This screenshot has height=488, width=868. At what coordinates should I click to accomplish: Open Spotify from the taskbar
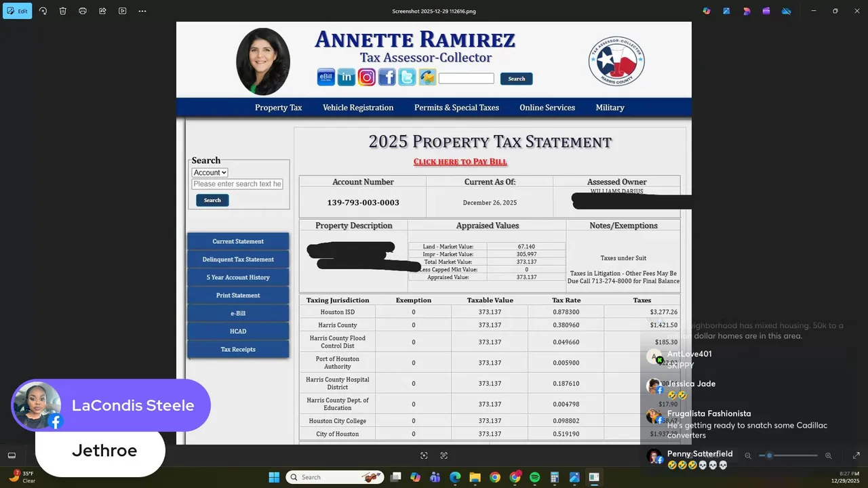pos(534,477)
